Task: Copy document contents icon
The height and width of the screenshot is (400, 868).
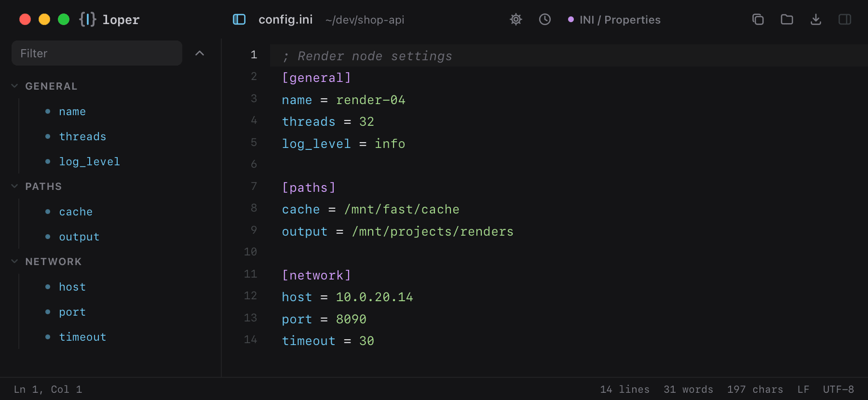Action: click(758, 19)
